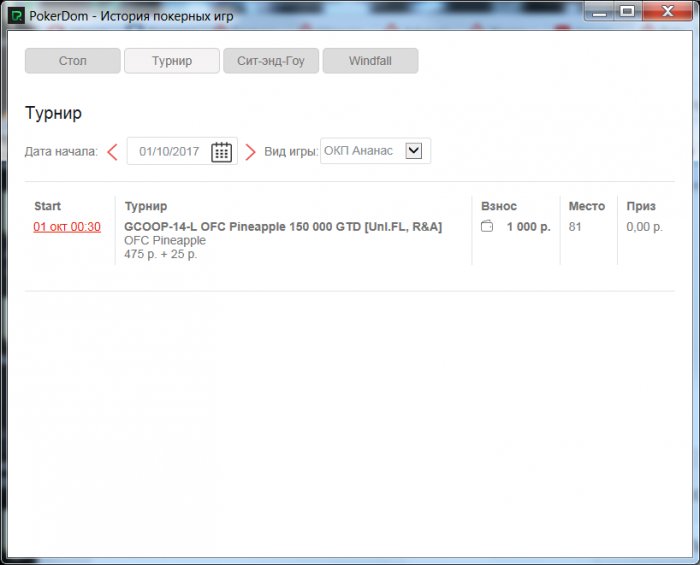
Task: Select the GCOOP-14-L OFC Pineapple tournament name
Action: [x=283, y=227]
